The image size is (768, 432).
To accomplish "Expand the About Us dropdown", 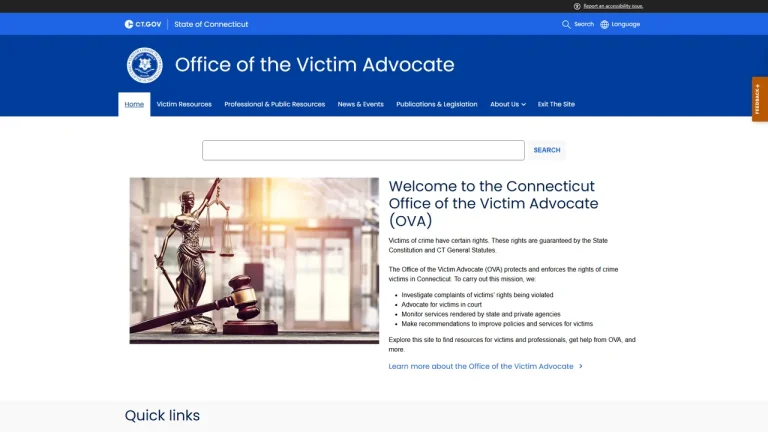I will pos(508,104).
